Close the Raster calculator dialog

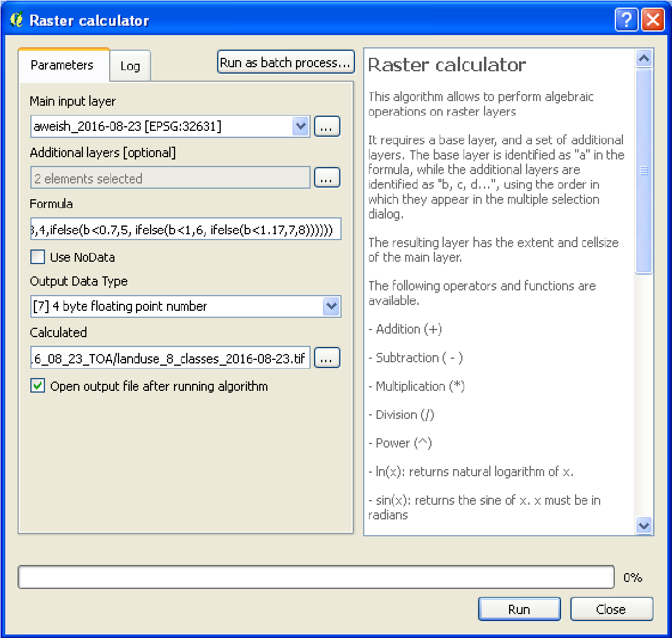[653, 20]
